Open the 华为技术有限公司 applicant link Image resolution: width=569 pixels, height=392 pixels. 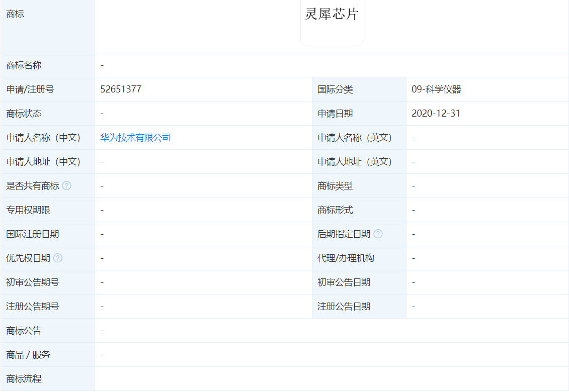click(x=135, y=137)
